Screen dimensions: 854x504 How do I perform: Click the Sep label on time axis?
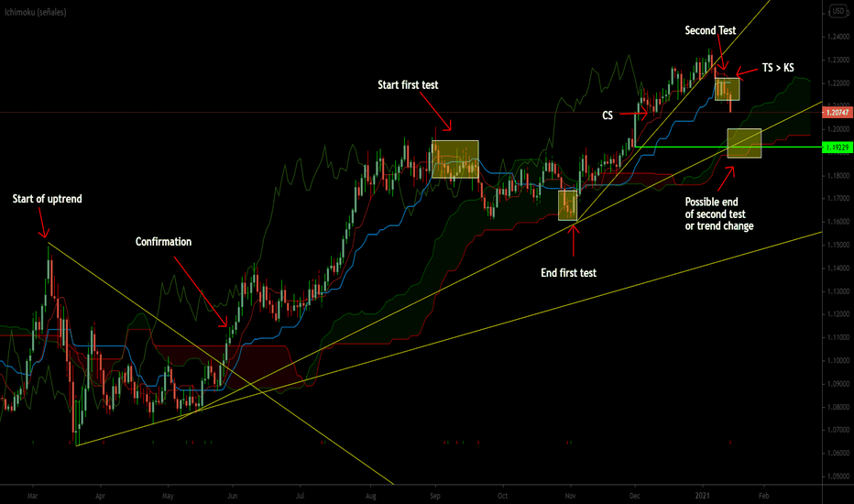434,496
